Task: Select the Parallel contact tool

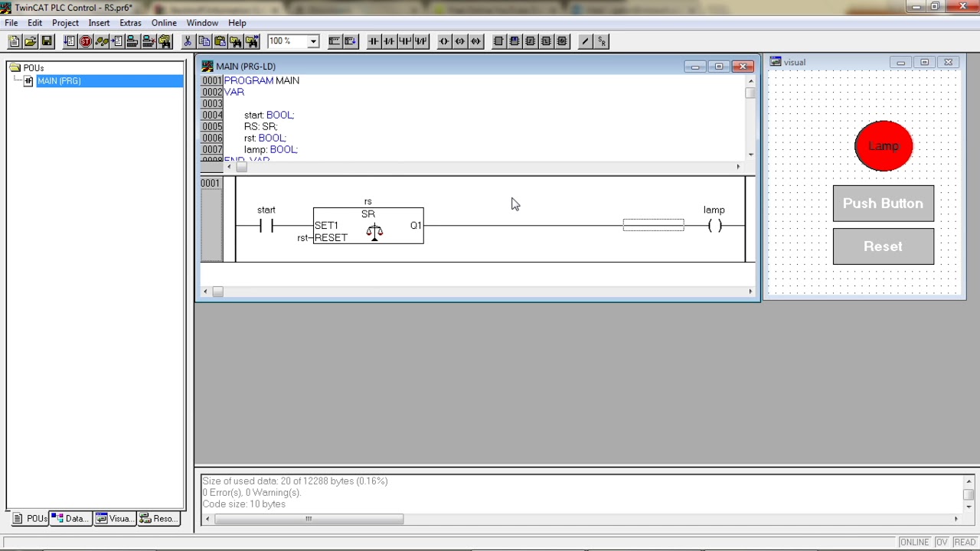Action: click(x=405, y=41)
